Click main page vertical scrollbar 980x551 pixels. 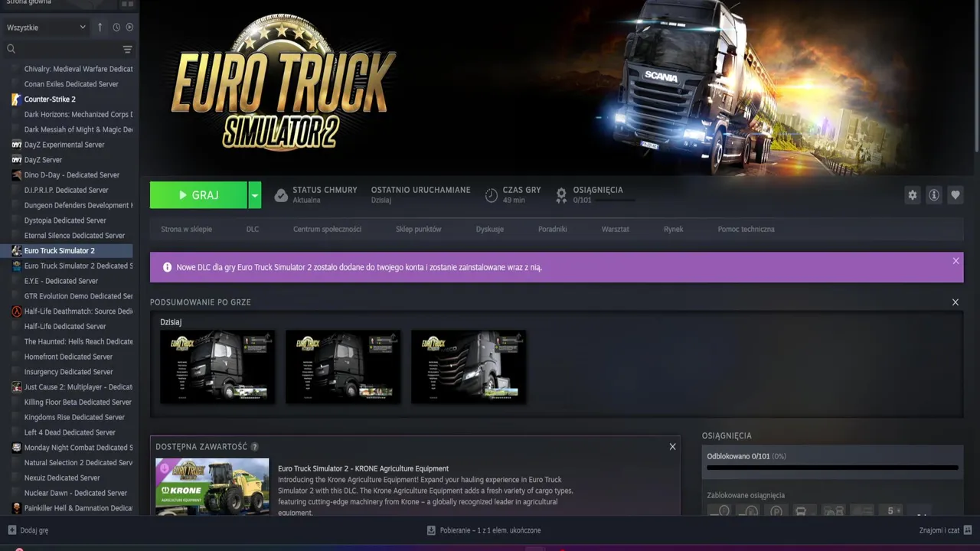point(976,77)
